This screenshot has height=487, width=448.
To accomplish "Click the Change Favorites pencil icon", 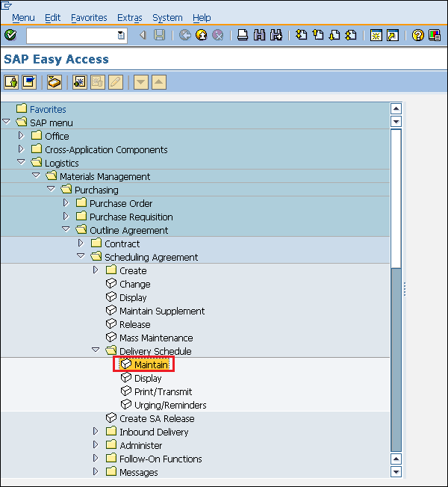I will click(116, 82).
